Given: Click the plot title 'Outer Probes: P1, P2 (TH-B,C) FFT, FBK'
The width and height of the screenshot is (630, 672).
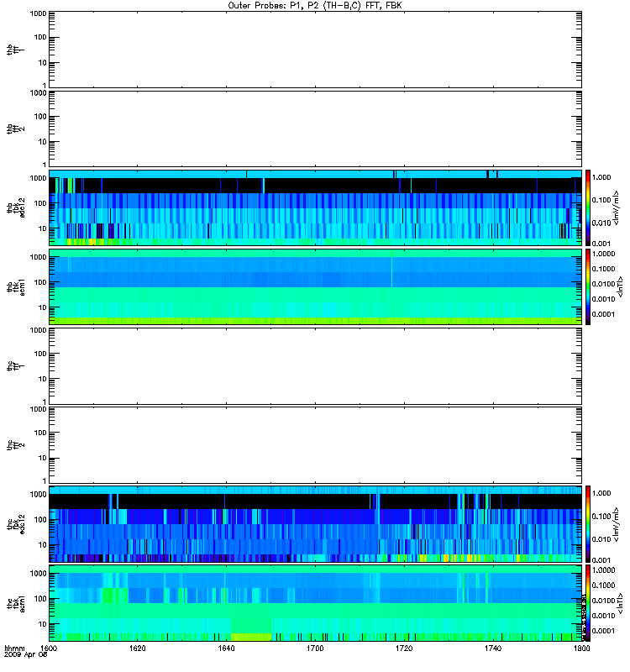Looking at the screenshot, I should click(315, 5).
